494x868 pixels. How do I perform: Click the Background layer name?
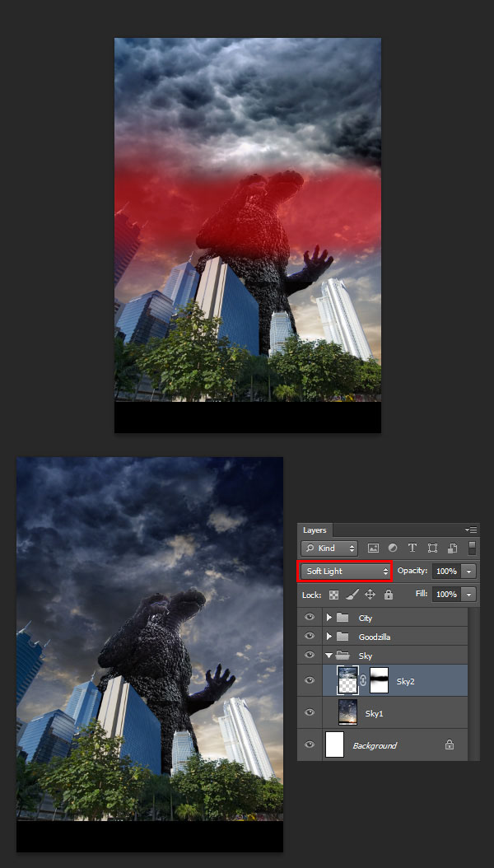coord(375,745)
